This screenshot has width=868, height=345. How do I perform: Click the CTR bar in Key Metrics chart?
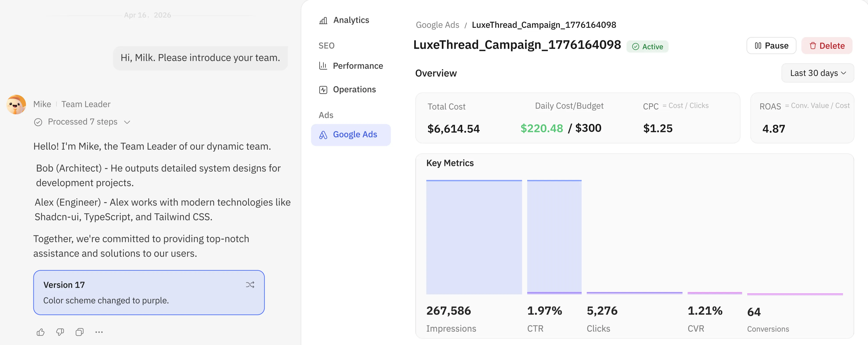click(x=554, y=237)
